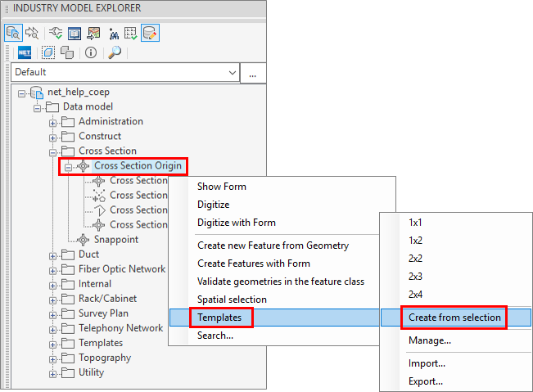Expand the Administration folder node
This screenshot has width=533, height=392.
click(x=53, y=122)
